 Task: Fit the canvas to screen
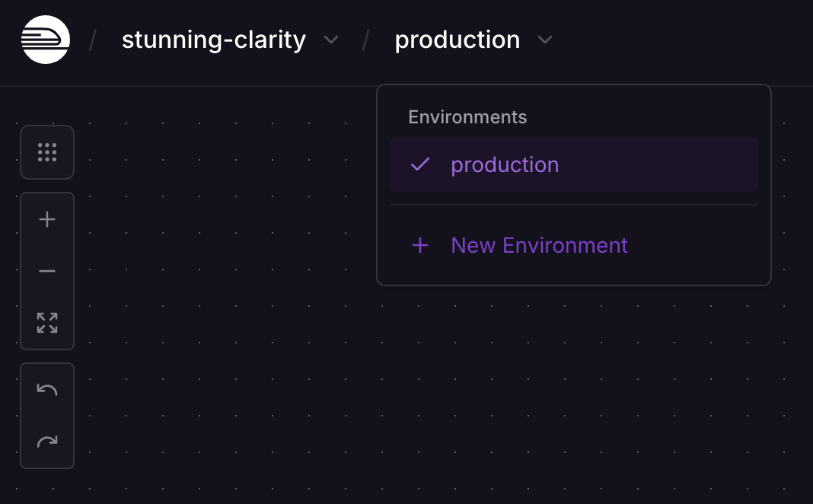click(47, 323)
